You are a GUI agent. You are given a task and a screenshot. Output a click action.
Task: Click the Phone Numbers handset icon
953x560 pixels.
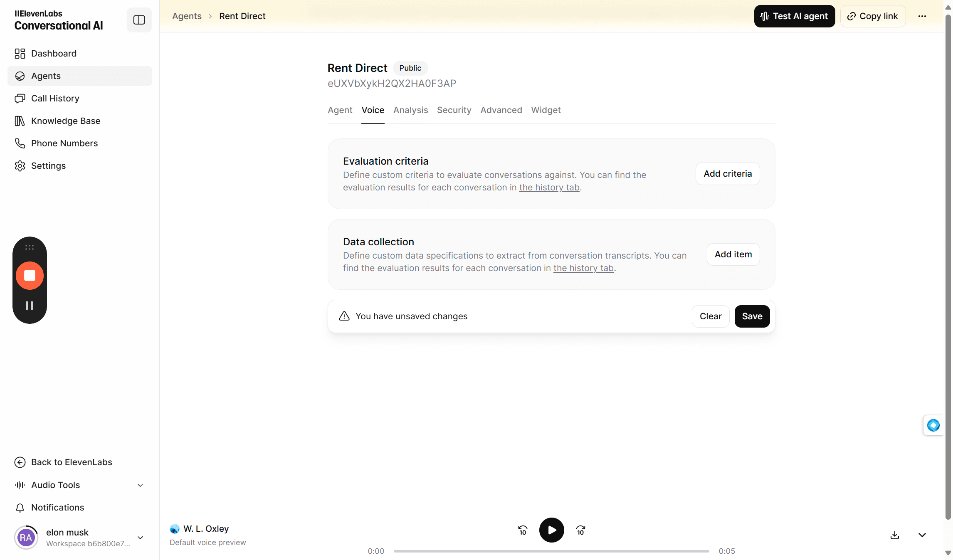click(20, 143)
